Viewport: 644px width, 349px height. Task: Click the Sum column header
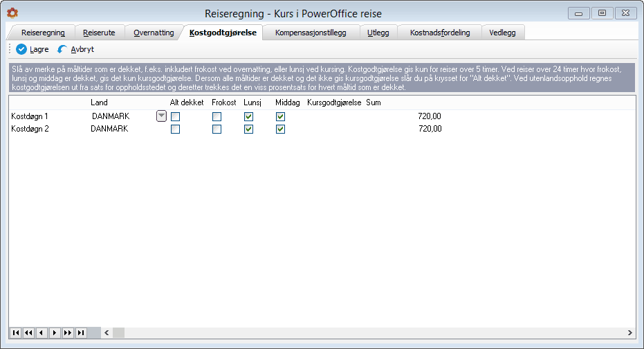tap(374, 102)
